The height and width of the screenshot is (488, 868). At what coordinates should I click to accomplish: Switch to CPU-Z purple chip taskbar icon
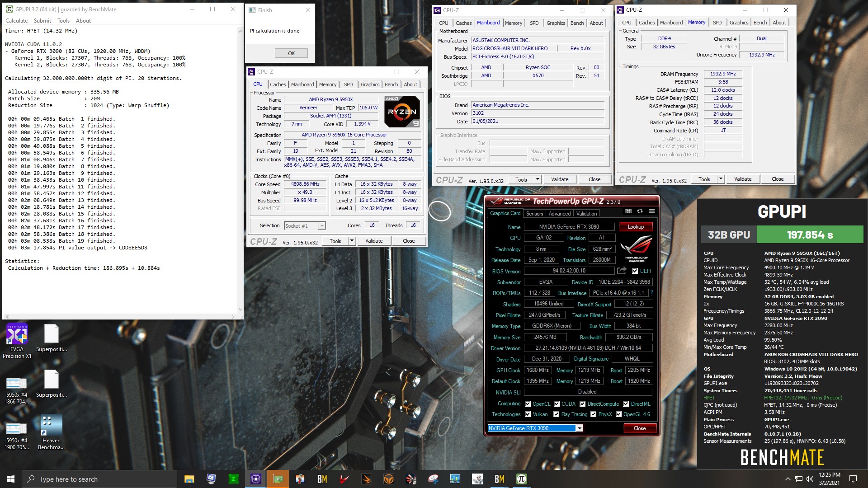[x=255, y=479]
